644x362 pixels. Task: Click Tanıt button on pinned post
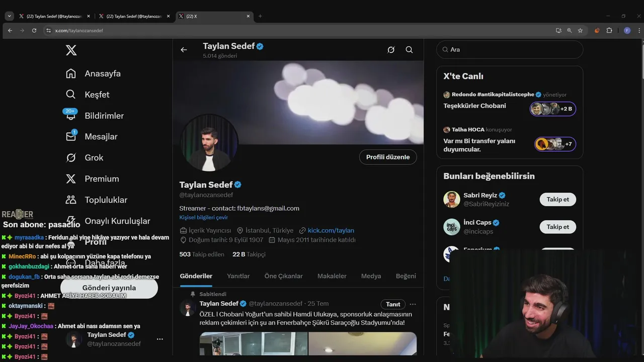tap(393, 304)
